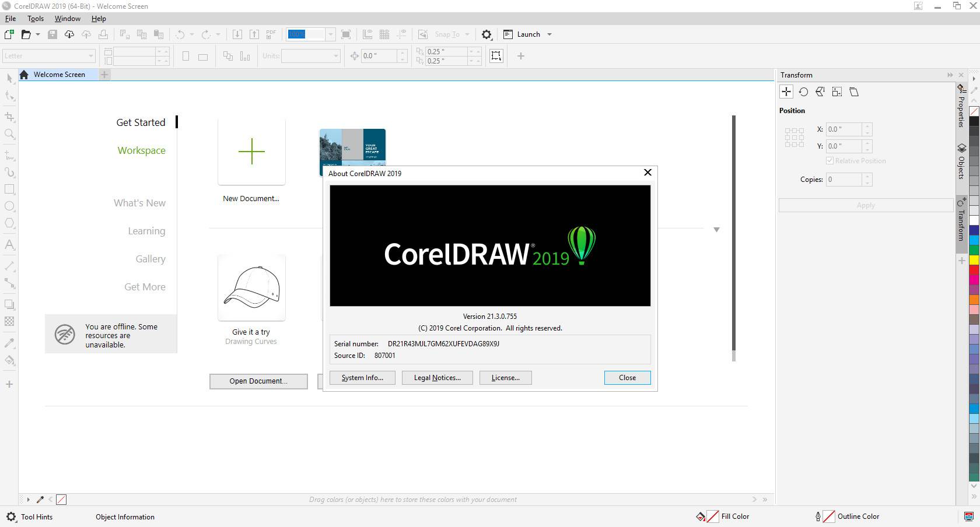Select the Zoom magnifier tool
The image size is (980, 527).
[9, 134]
